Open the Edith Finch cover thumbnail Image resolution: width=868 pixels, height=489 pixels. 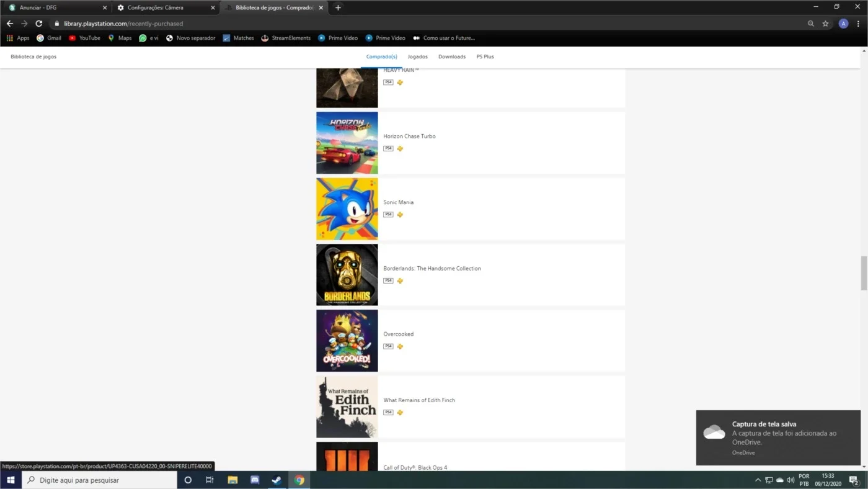[x=347, y=406]
